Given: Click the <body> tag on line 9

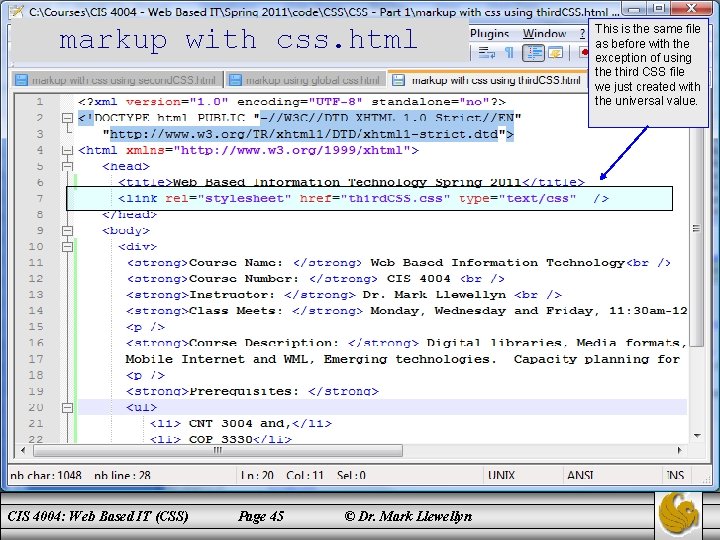Looking at the screenshot, I should (126, 231).
